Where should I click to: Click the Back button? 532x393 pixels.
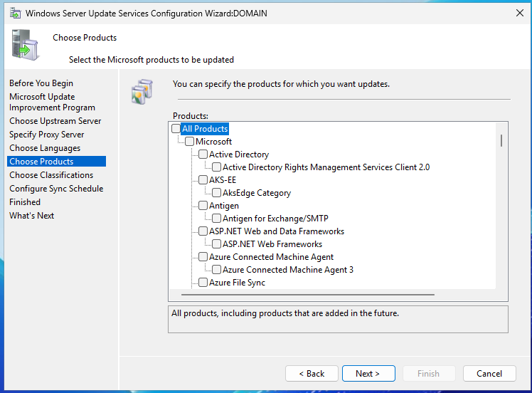pyautogui.click(x=312, y=374)
